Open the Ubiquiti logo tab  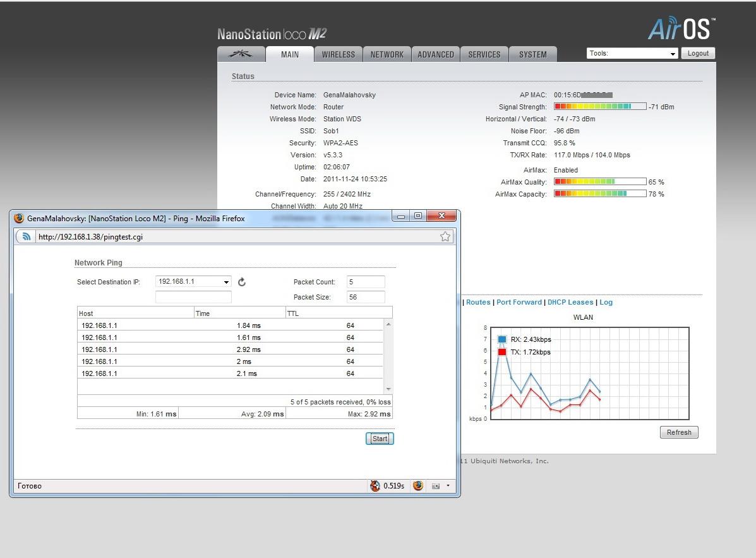click(x=241, y=54)
